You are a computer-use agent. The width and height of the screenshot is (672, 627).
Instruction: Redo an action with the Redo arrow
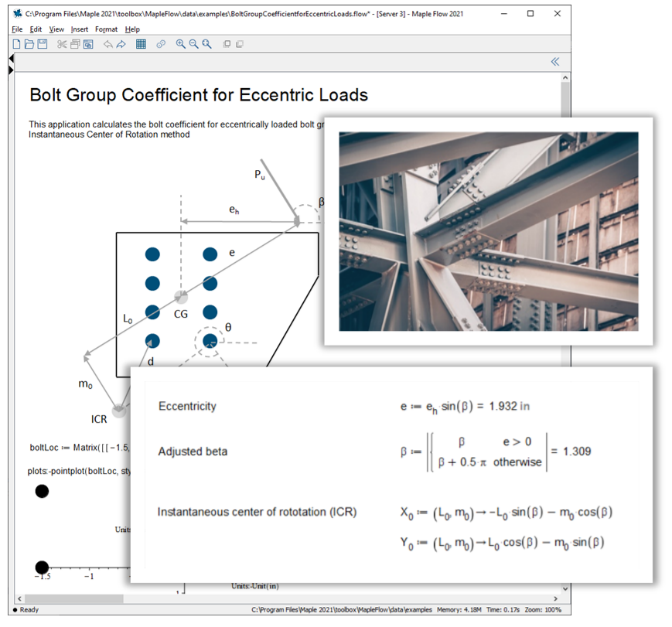point(121,44)
